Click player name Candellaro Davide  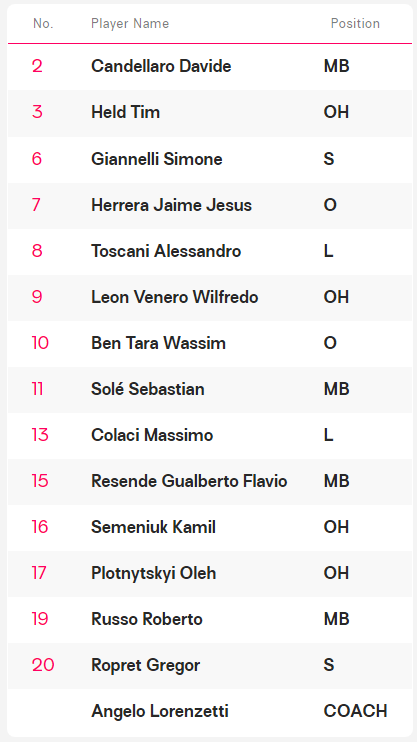pyautogui.click(x=161, y=66)
